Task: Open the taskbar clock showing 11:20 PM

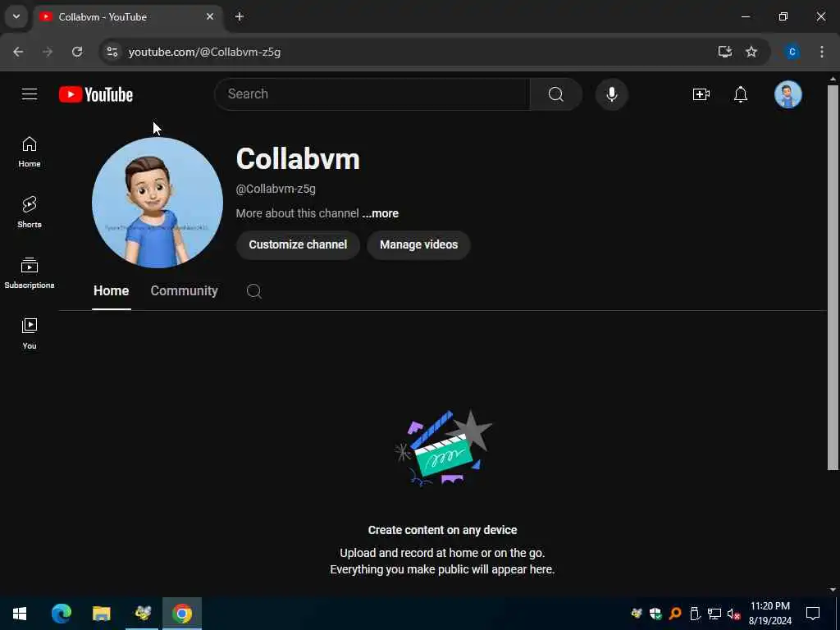Action: click(769, 614)
